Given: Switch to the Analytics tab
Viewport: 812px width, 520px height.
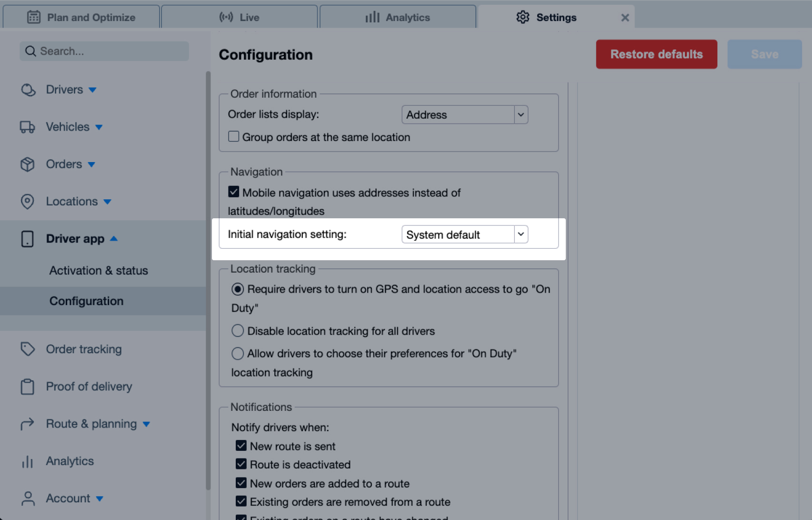Looking at the screenshot, I should pos(398,17).
